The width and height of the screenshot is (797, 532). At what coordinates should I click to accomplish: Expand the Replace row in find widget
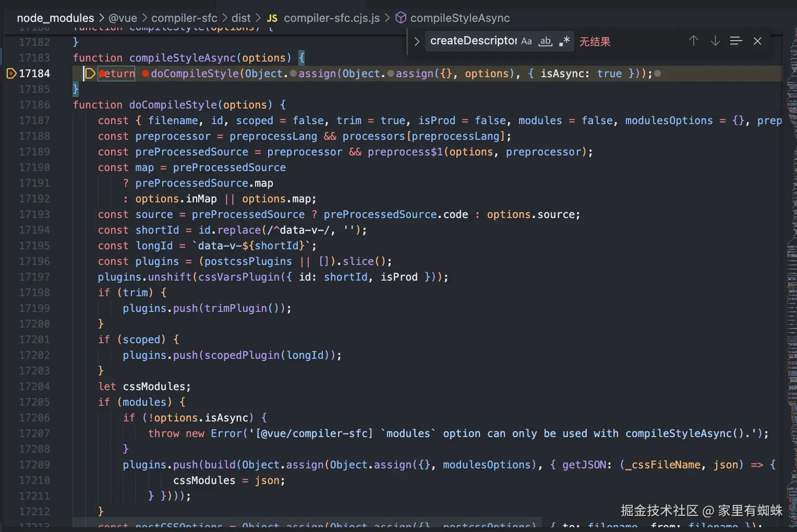[x=417, y=41]
